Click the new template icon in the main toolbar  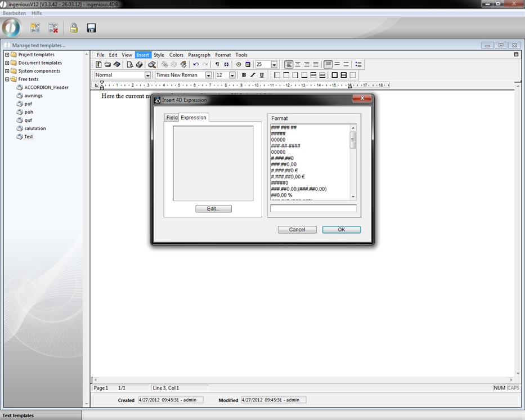pos(35,28)
